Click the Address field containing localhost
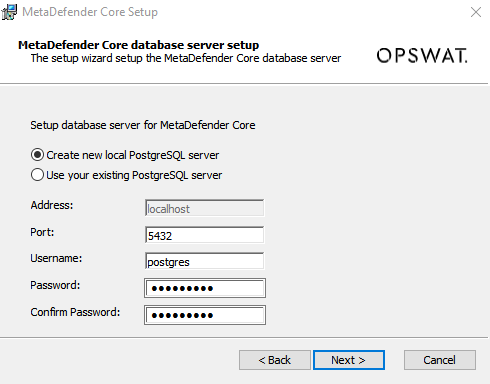This screenshot has height=384, width=490. point(205,208)
